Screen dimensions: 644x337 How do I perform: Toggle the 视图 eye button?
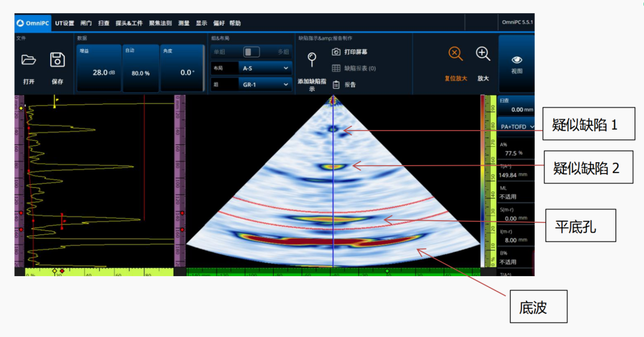pyautogui.click(x=516, y=64)
